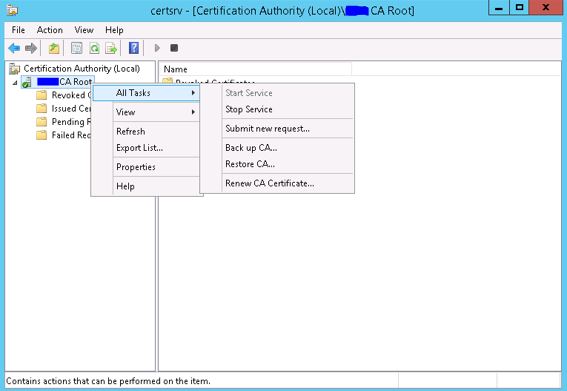Select the CA Root tree item label
567x391 pixels.
pyautogui.click(x=65, y=82)
